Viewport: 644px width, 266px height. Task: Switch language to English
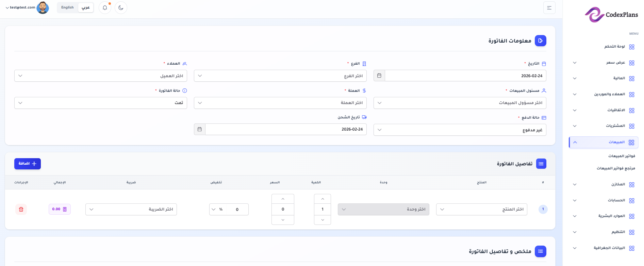(x=67, y=7)
